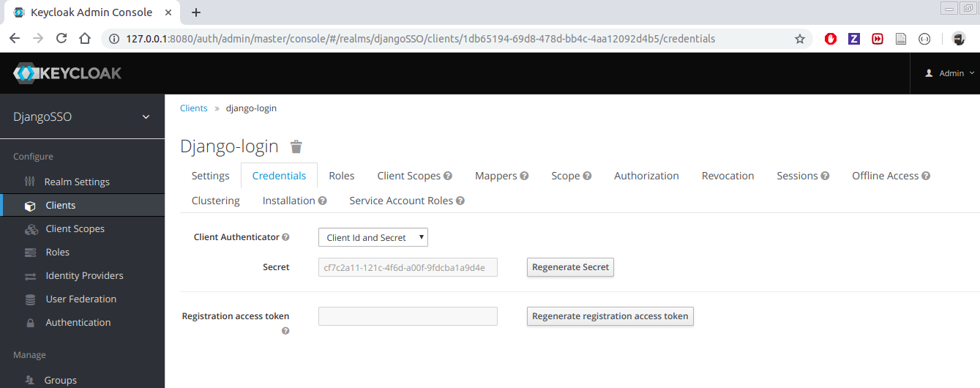The width and height of the screenshot is (980, 388).
Task: Switch to Mappers tab
Action: tap(496, 176)
